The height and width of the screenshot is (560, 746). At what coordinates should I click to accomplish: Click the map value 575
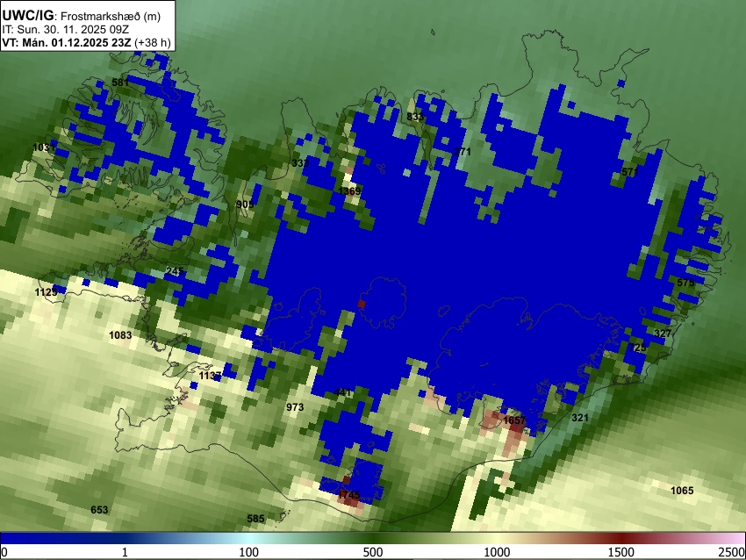pos(685,283)
